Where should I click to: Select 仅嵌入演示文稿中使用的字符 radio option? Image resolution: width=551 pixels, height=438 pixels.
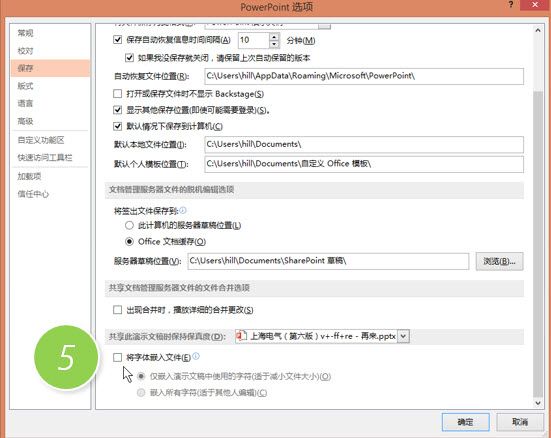pos(141,376)
